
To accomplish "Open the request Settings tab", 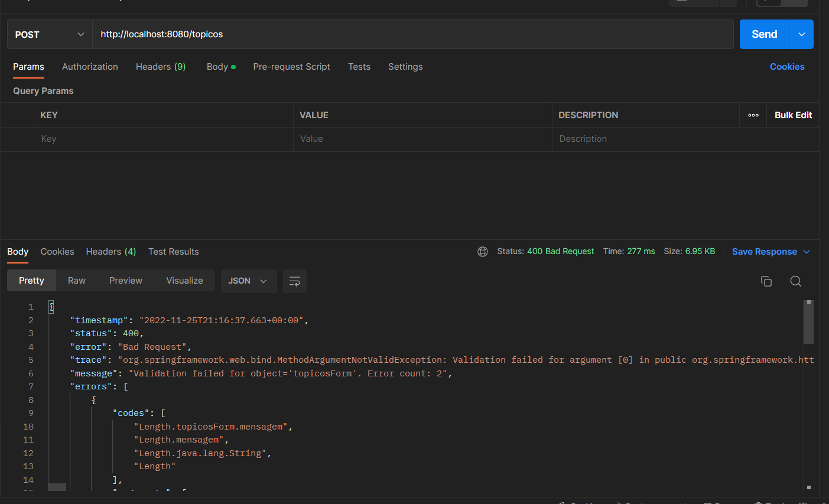I will tap(405, 67).
